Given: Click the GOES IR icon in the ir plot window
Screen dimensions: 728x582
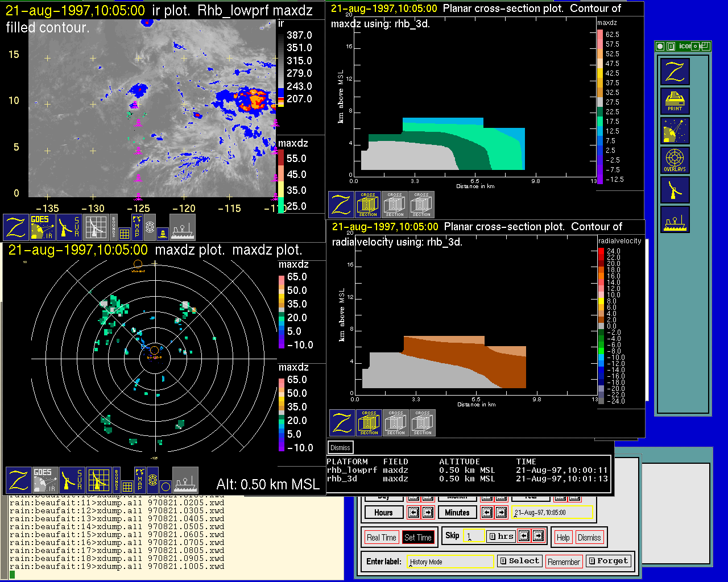Looking at the screenshot, I should pyautogui.click(x=43, y=227).
